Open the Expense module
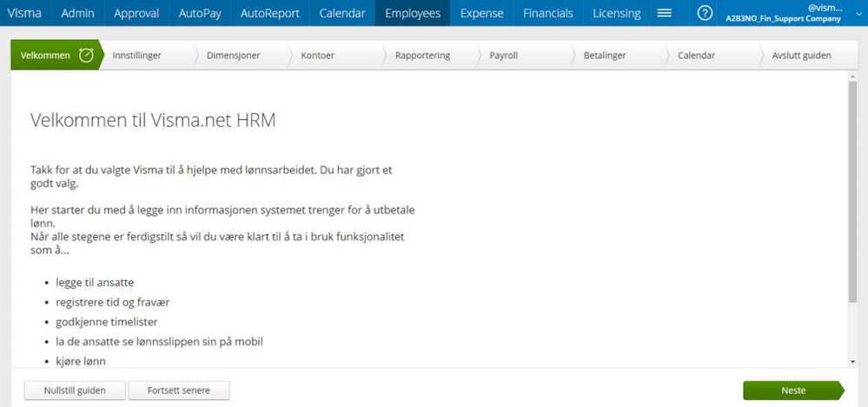The width and height of the screenshot is (868, 407). pos(481,13)
